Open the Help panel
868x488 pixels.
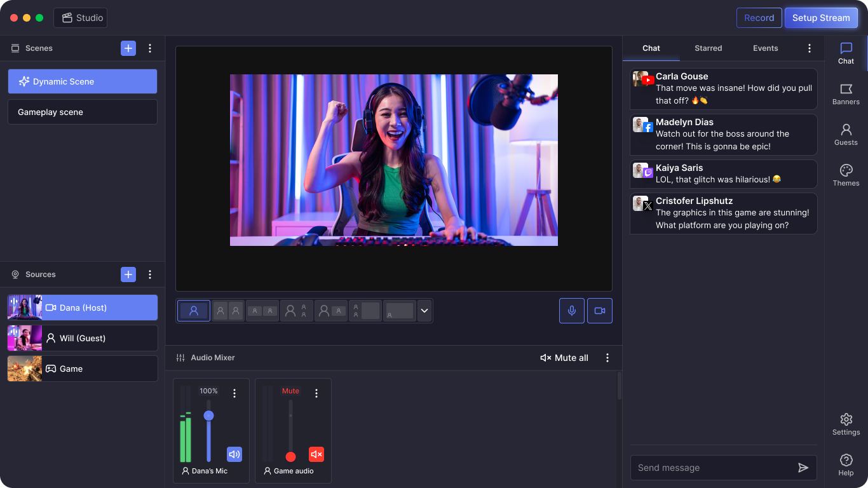846,463
